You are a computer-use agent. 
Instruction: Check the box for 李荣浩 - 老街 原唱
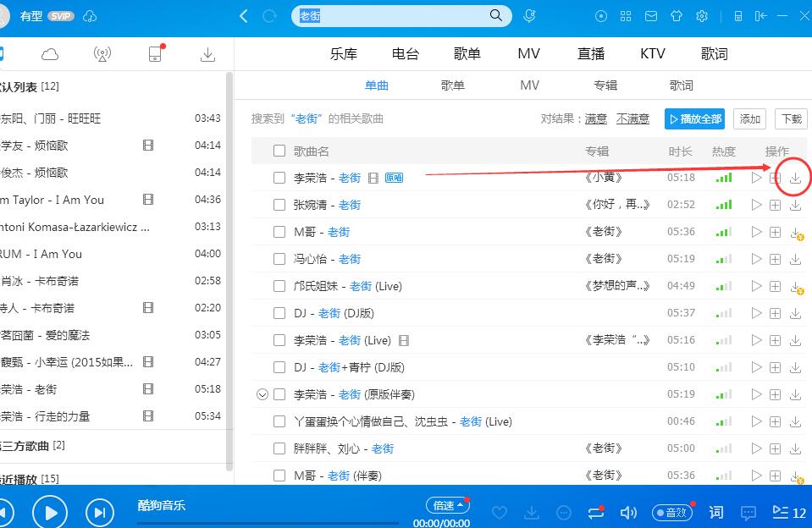(279, 178)
